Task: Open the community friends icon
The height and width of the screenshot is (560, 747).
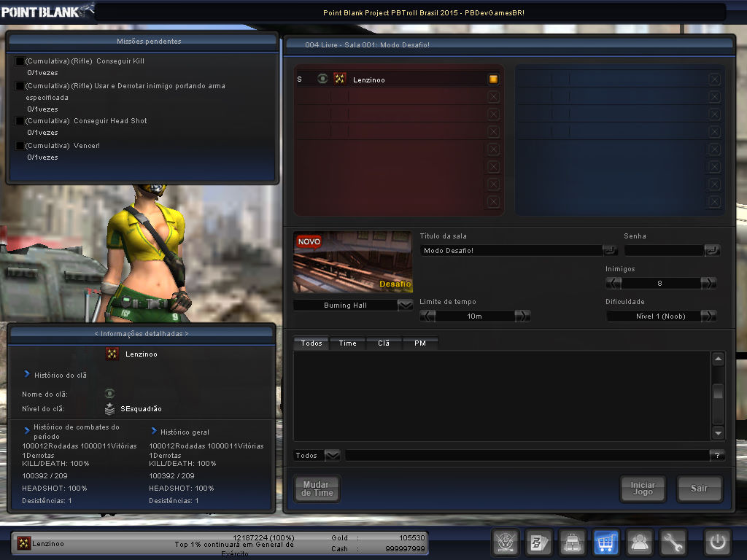Action: tap(639, 542)
